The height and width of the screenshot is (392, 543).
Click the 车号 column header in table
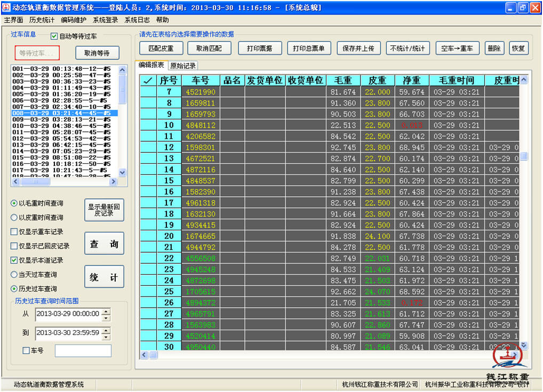pyautogui.click(x=201, y=81)
